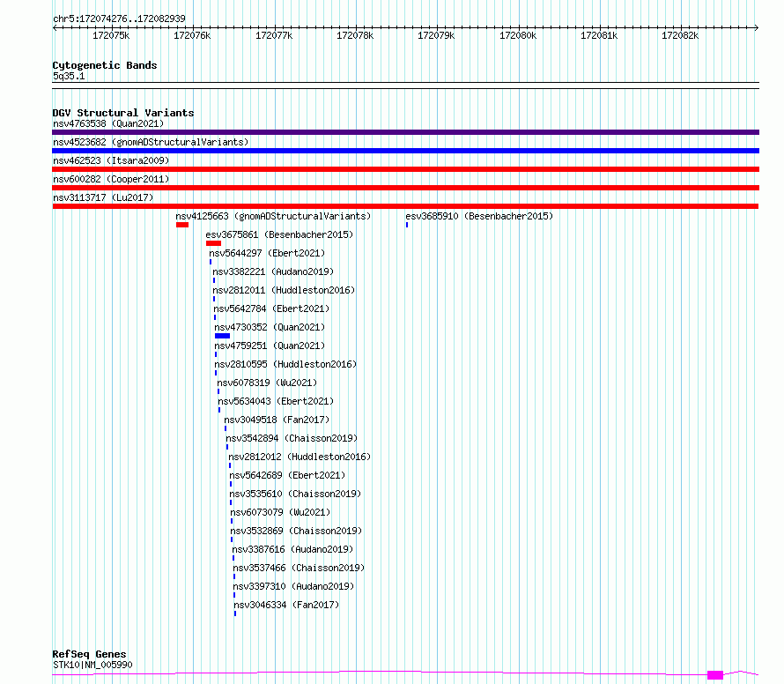Image resolution: width=784 pixels, height=684 pixels.
Task: Open the nsv462523 (Itsara2009) label
Action: coord(111,160)
